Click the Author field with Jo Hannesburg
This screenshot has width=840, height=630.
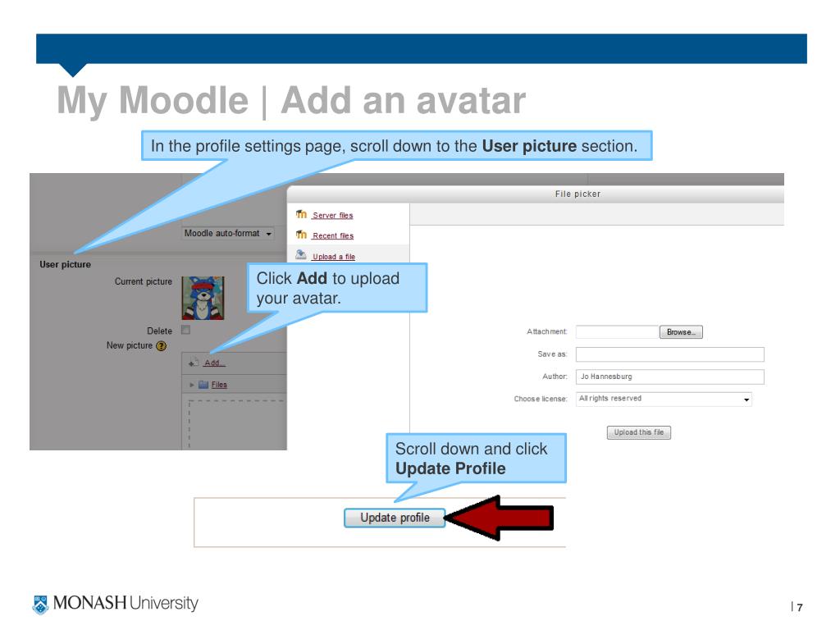coord(669,377)
